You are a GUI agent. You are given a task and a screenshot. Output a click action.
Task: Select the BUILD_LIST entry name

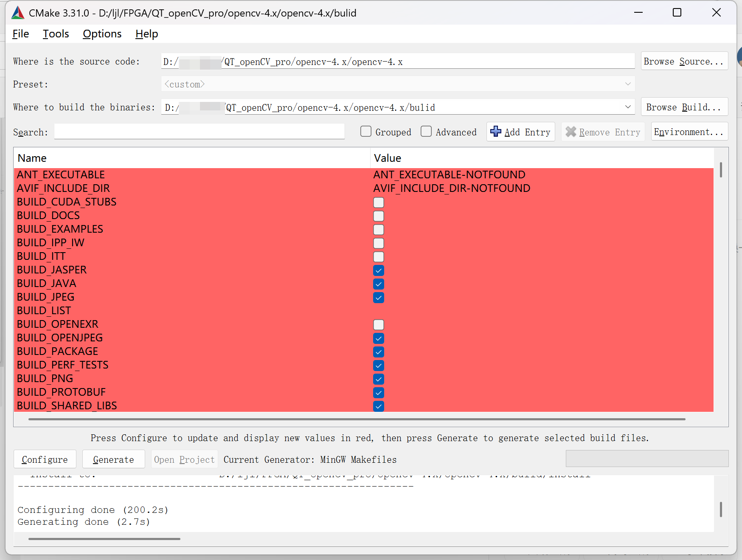coord(44,310)
